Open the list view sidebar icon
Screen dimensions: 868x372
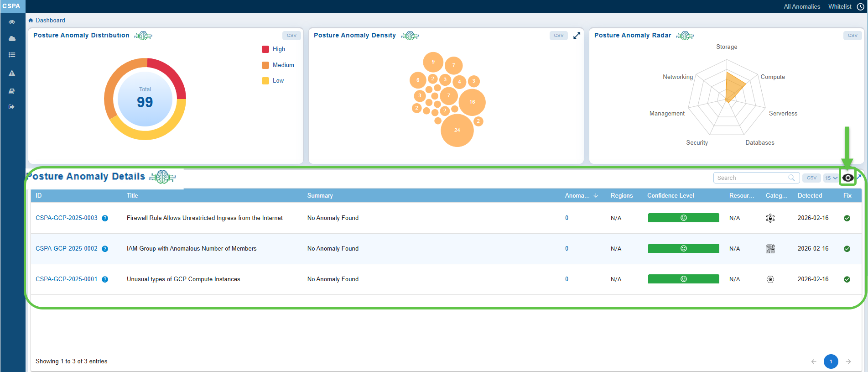pyautogui.click(x=12, y=55)
